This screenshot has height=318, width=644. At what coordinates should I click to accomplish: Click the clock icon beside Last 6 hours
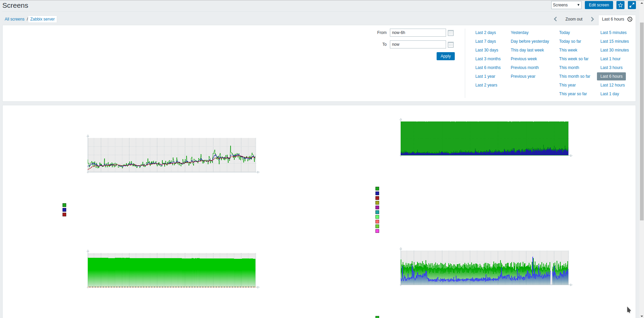[x=630, y=19]
